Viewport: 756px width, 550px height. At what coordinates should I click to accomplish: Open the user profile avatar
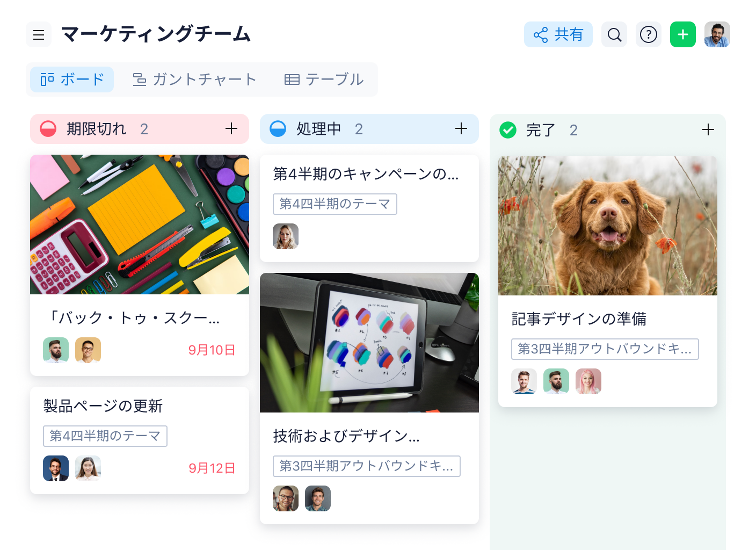[717, 35]
